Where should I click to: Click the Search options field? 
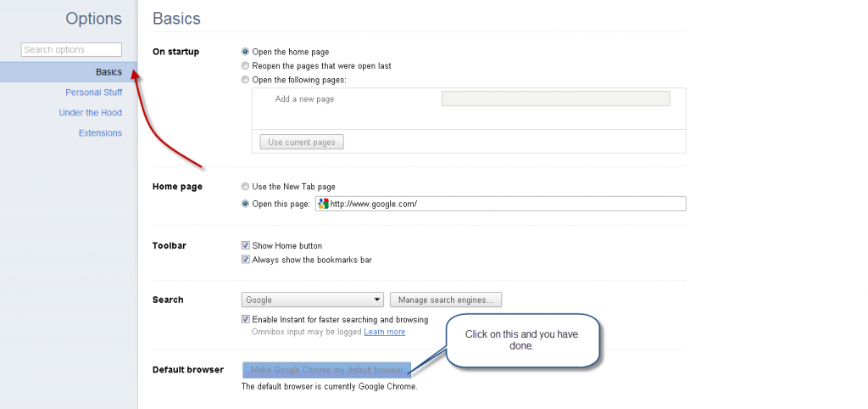[71, 49]
